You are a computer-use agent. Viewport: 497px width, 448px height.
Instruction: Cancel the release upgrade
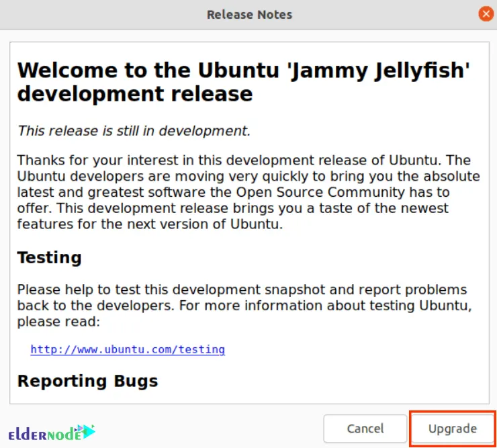(x=365, y=429)
